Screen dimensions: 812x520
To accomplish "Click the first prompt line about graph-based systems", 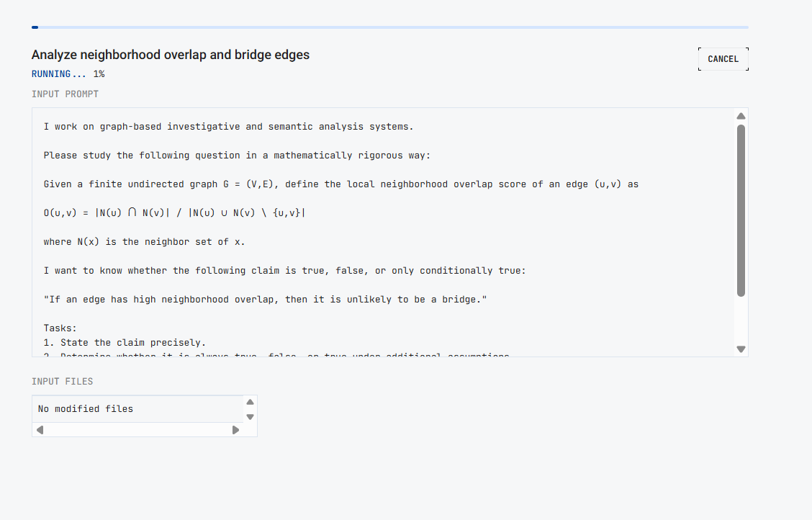I will click(228, 127).
